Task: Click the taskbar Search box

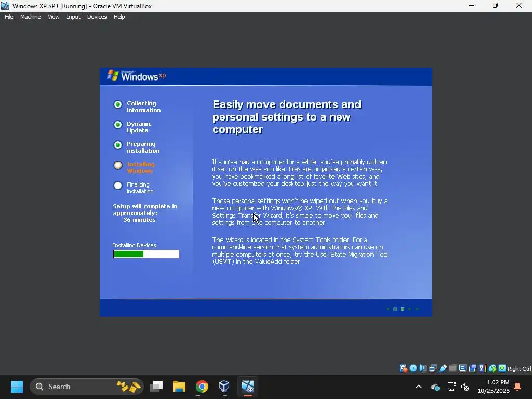Action: coord(87,387)
